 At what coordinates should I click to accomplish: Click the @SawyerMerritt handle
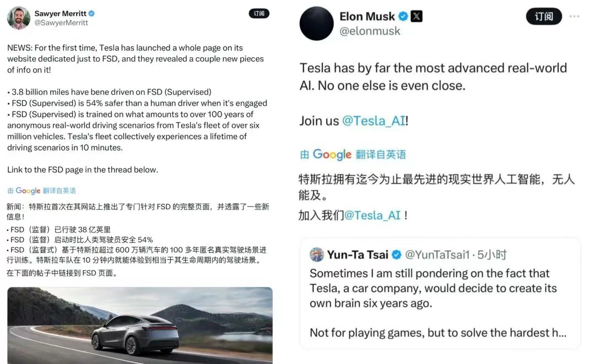pos(61,23)
